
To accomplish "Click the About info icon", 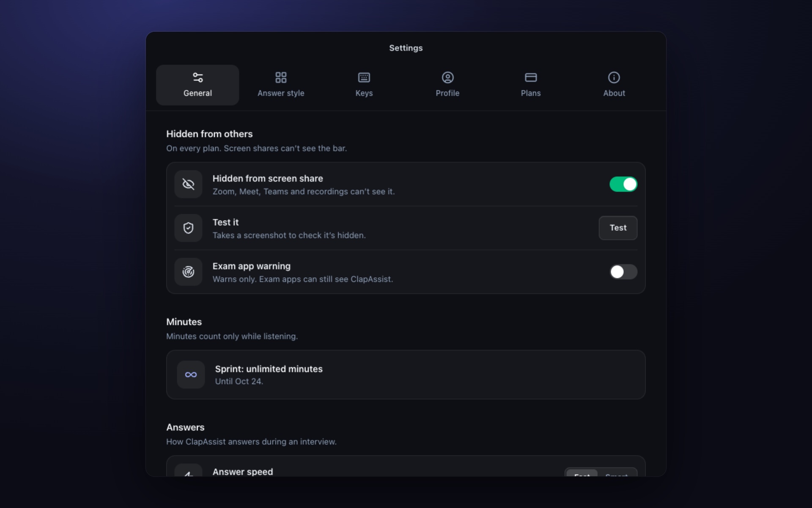I will coord(614,77).
